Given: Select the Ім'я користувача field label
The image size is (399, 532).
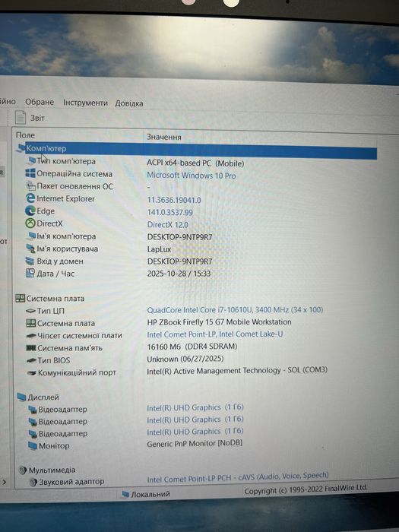Looking at the screenshot, I should (67, 249).
